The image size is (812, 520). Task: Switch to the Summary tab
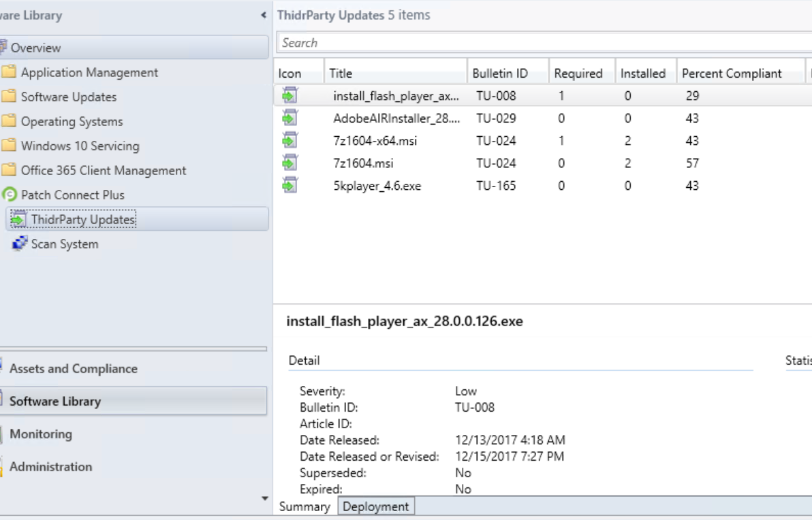pyautogui.click(x=304, y=506)
